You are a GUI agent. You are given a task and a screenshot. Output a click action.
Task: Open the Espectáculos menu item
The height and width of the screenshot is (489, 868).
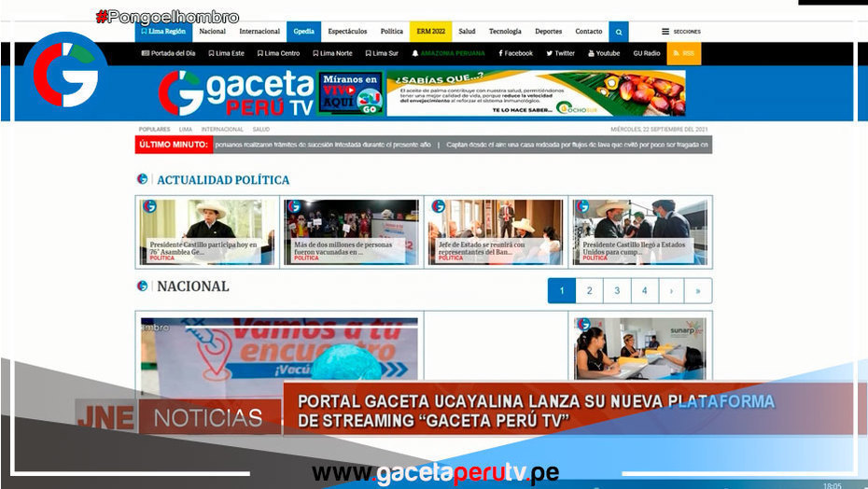click(347, 32)
